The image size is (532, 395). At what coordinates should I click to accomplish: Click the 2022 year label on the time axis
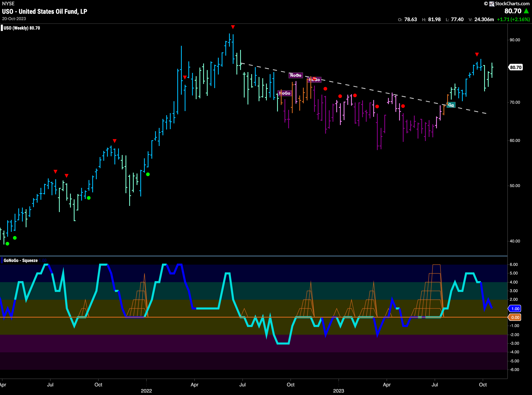tap(146, 391)
